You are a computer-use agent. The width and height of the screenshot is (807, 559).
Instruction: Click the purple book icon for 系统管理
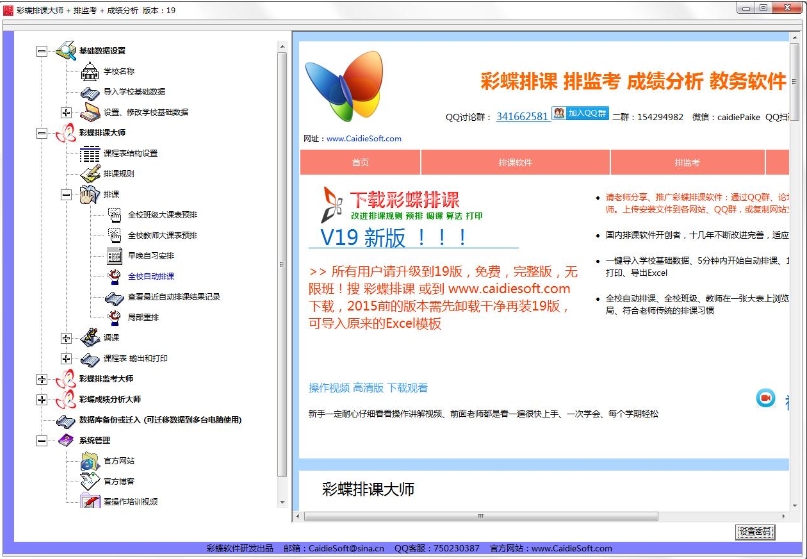coord(66,440)
